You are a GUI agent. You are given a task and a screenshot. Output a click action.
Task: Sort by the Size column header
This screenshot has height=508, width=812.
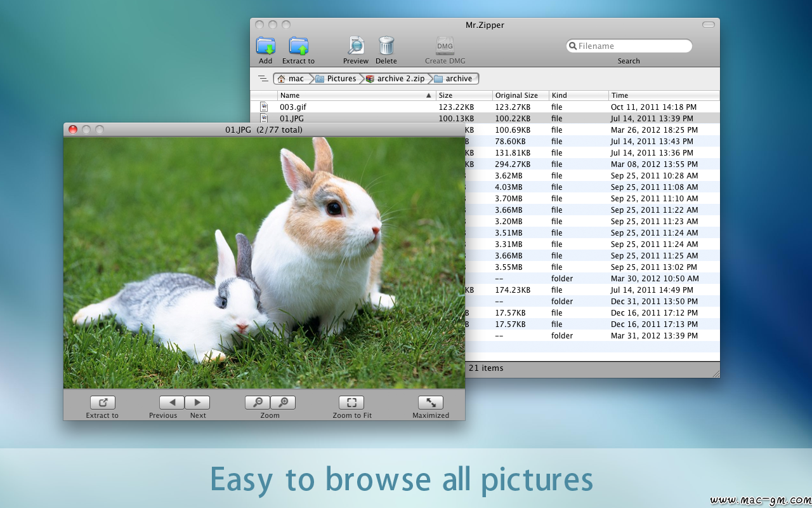click(x=464, y=95)
